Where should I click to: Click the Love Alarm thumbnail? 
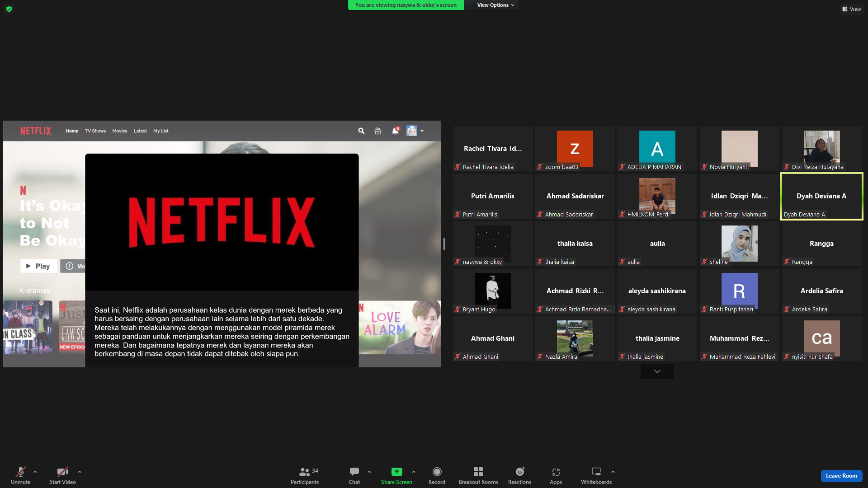tap(400, 328)
